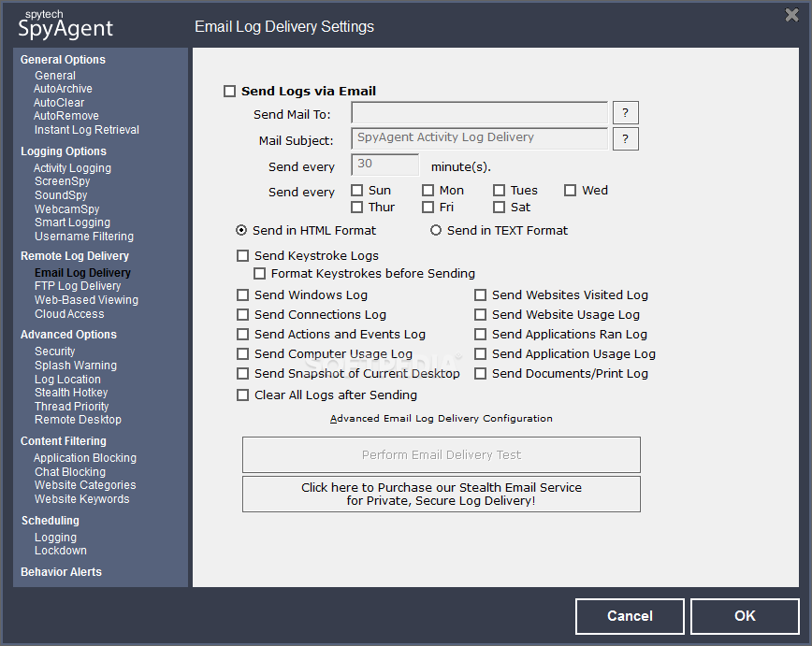
Task: Click the Send every minutes field
Action: (385, 165)
